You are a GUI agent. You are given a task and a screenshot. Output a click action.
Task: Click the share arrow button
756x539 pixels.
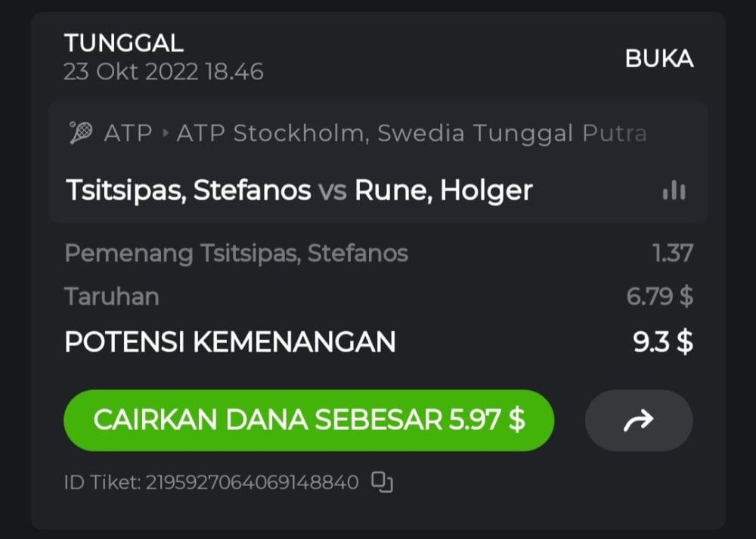(638, 420)
